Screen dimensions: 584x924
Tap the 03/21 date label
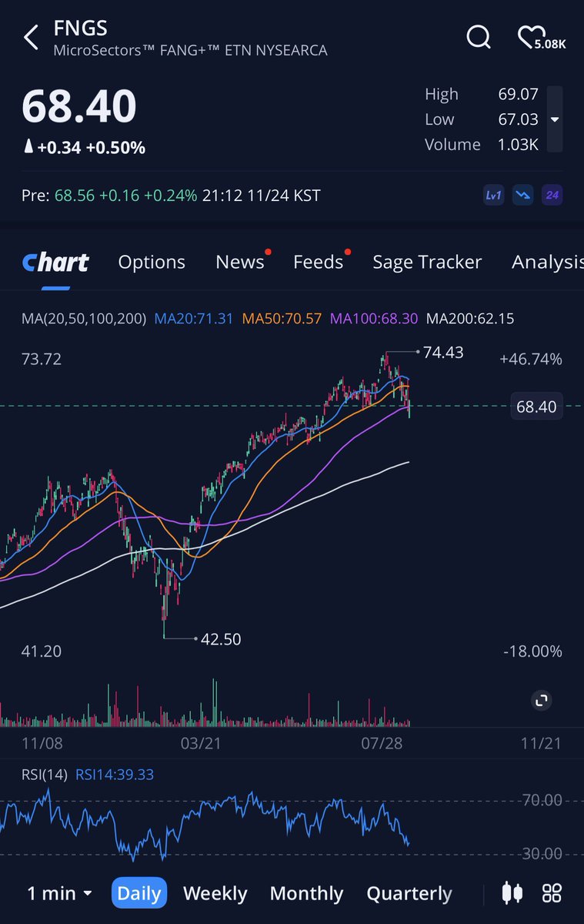pyautogui.click(x=200, y=743)
